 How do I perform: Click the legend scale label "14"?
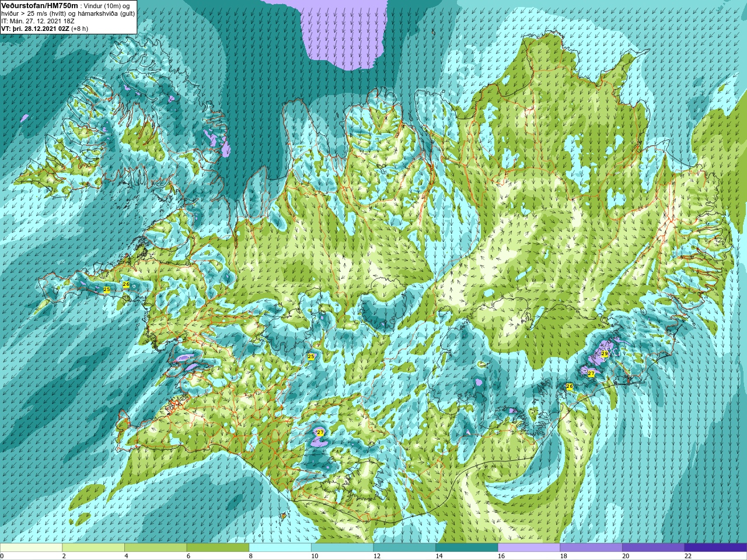[439, 556]
